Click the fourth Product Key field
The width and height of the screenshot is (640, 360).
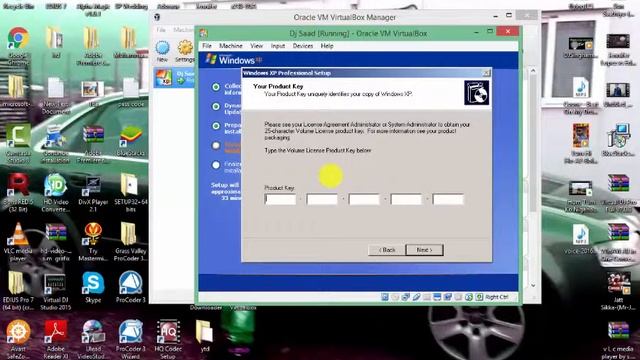coord(406,199)
